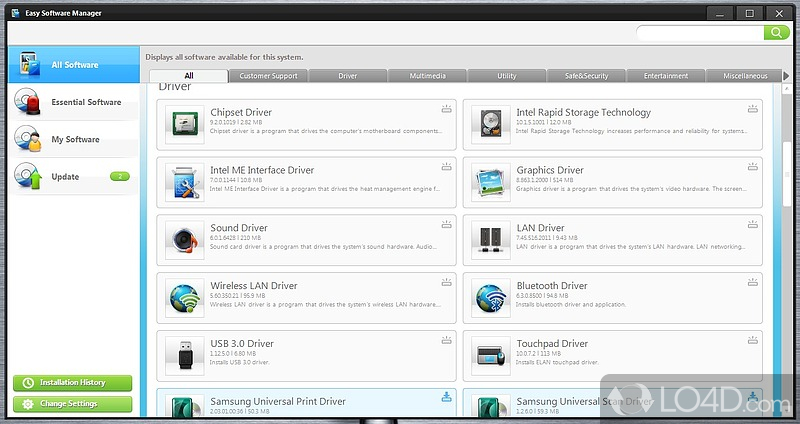800x424 pixels.
Task: Click the Sound Driver speaker icon
Action: click(182, 240)
